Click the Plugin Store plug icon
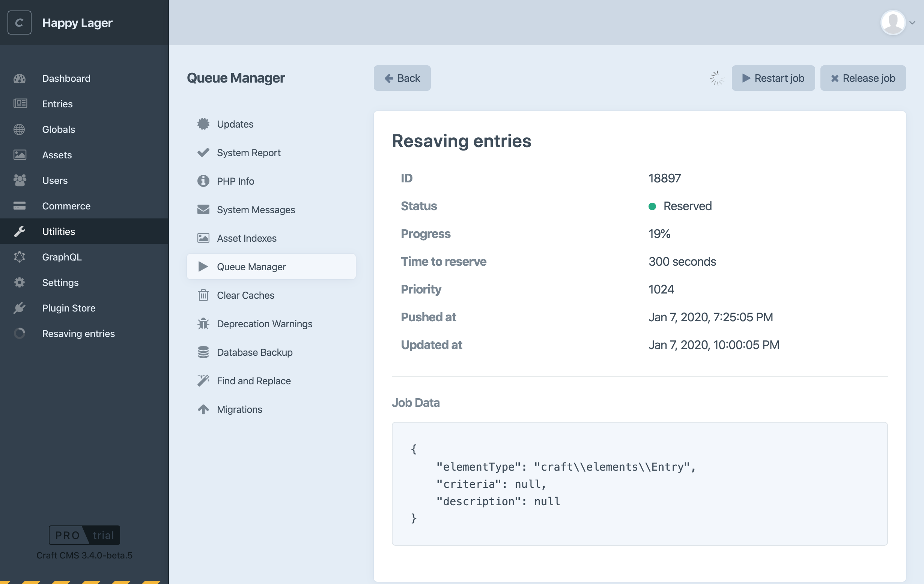The height and width of the screenshot is (584, 924). (x=20, y=308)
